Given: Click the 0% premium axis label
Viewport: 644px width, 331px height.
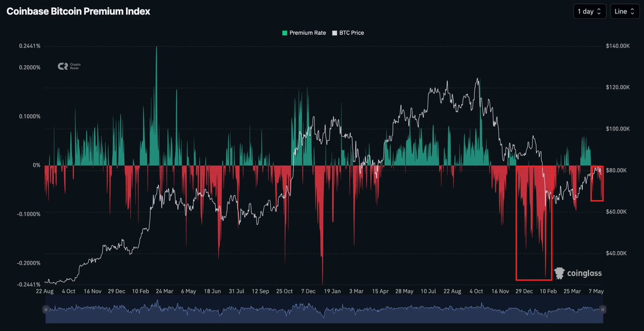Looking at the screenshot, I should pos(37,165).
